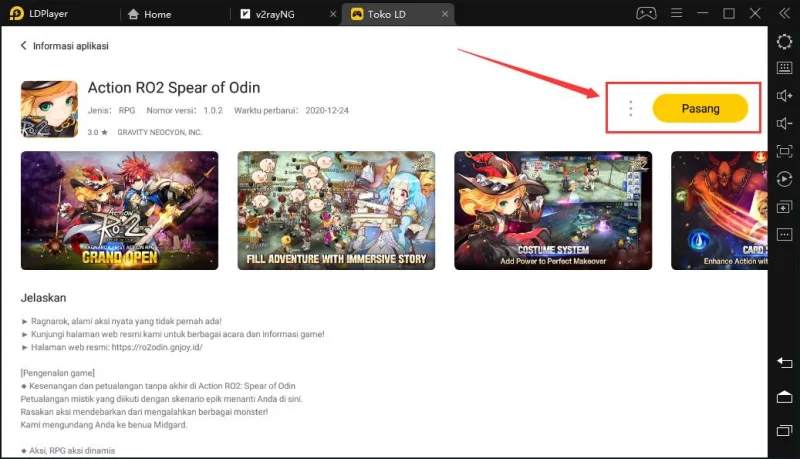Screen dimensions: 800x459
Task: Click the https://ro2odin.gnjoy.id/ web address
Action: click(157, 347)
